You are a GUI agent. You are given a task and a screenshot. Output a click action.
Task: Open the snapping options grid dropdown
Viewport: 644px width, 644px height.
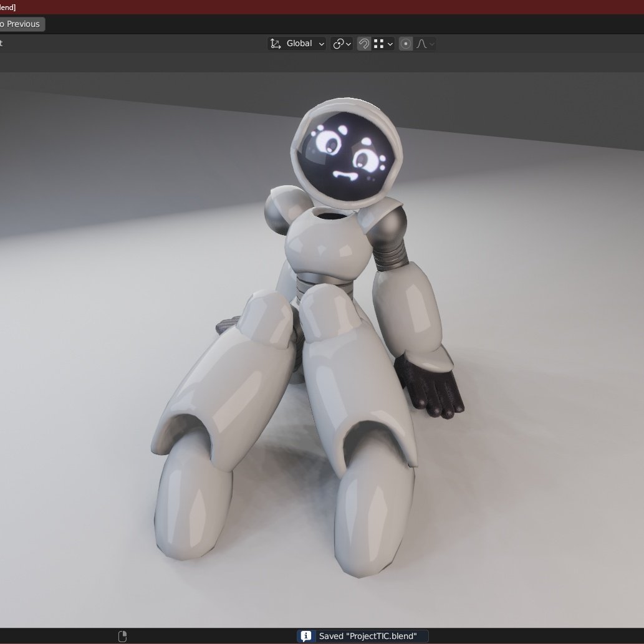[383, 44]
